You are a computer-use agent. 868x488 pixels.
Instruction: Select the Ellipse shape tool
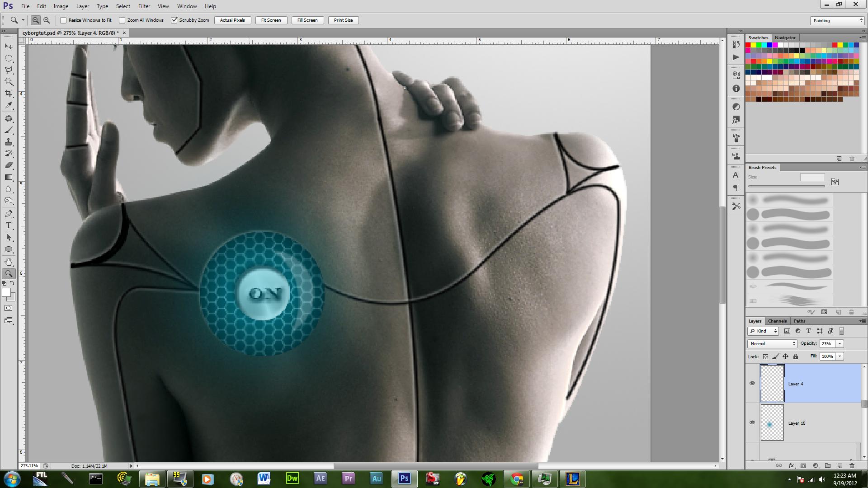click(9, 249)
